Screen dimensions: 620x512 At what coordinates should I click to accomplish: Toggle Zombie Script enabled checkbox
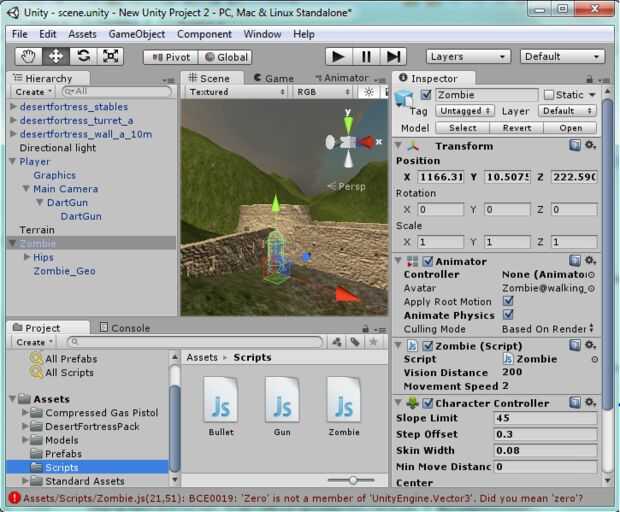click(x=427, y=346)
